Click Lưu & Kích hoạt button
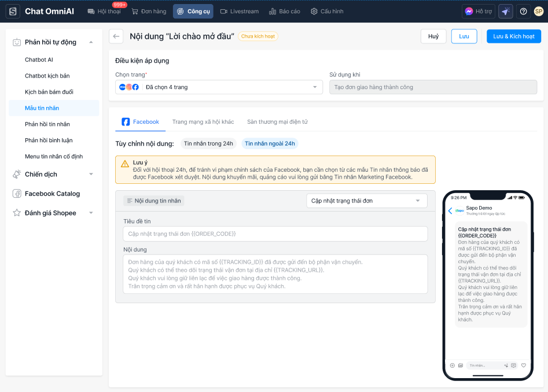This screenshot has width=548, height=392. [x=514, y=36]
